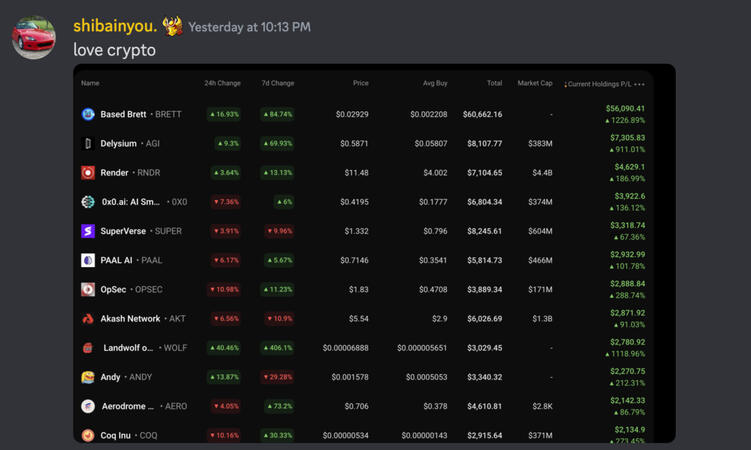
Task: Select the Based Brett row name
Action: pos(123,114)
